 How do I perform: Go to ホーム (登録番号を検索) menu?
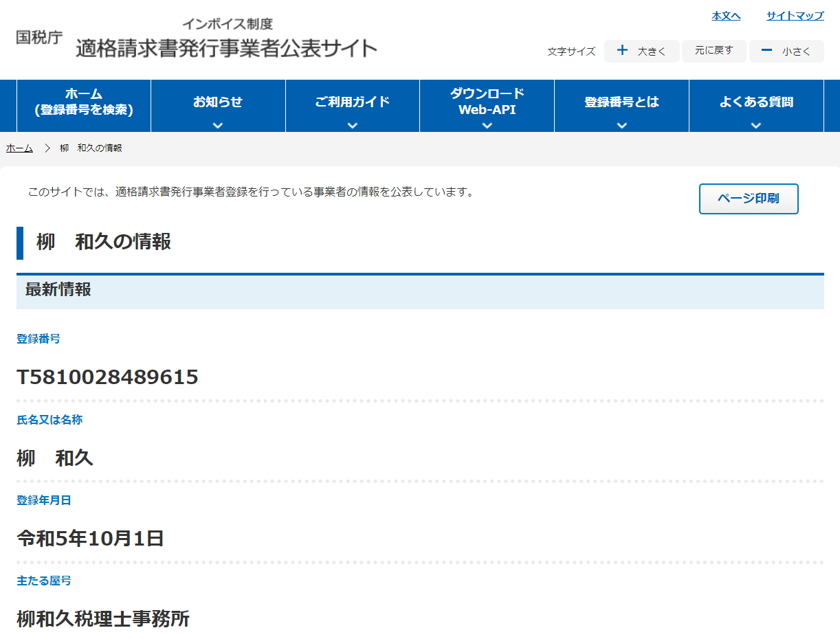[x=84, y=106]
